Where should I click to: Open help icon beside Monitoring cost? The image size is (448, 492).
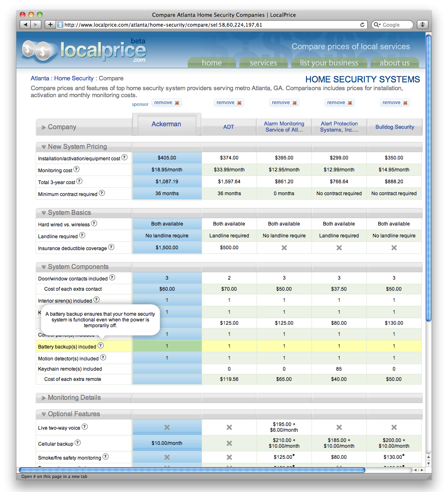pos(77,169)
